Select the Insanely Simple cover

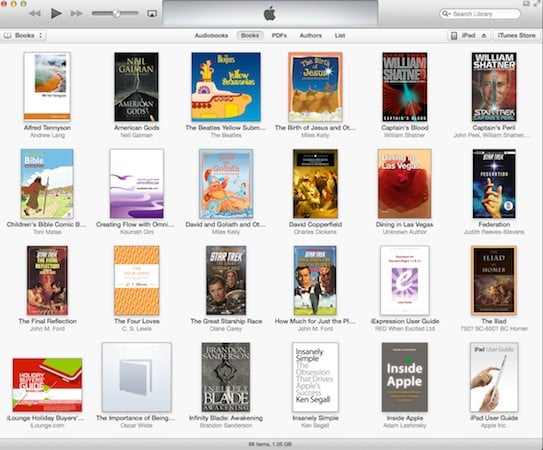point(315,377)
